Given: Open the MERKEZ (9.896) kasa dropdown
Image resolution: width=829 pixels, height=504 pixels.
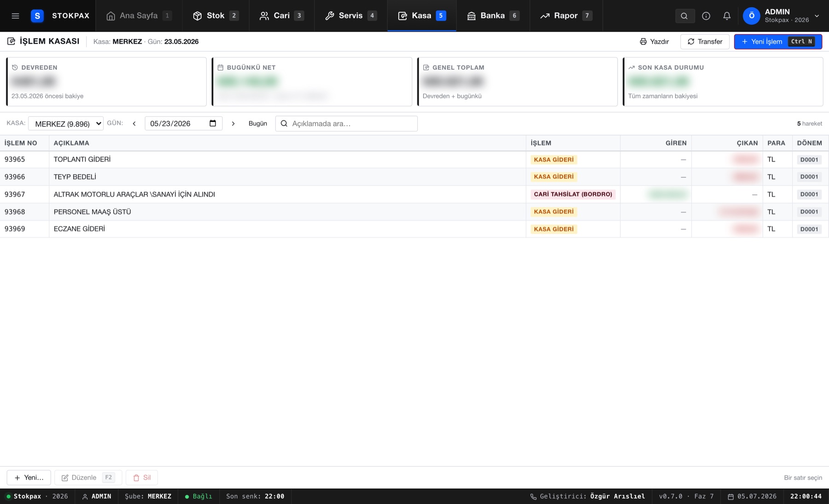Looking at the screenshot, I should (66, 123).
